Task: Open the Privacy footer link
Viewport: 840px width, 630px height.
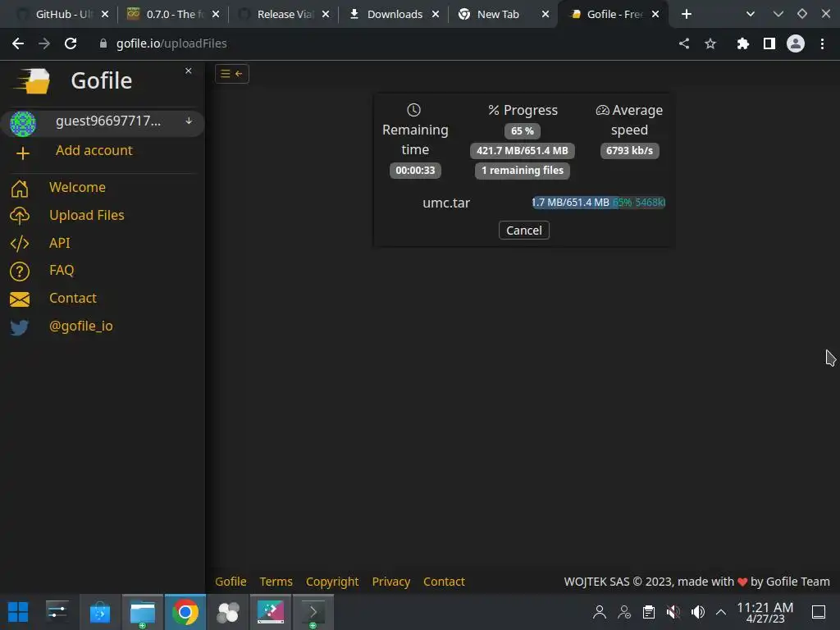Action: click(391, 582)
